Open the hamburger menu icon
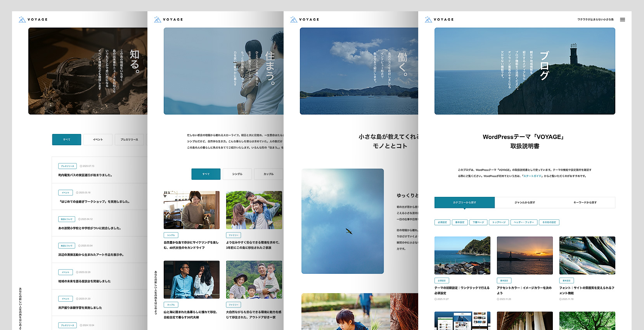 tap(622, 19)
